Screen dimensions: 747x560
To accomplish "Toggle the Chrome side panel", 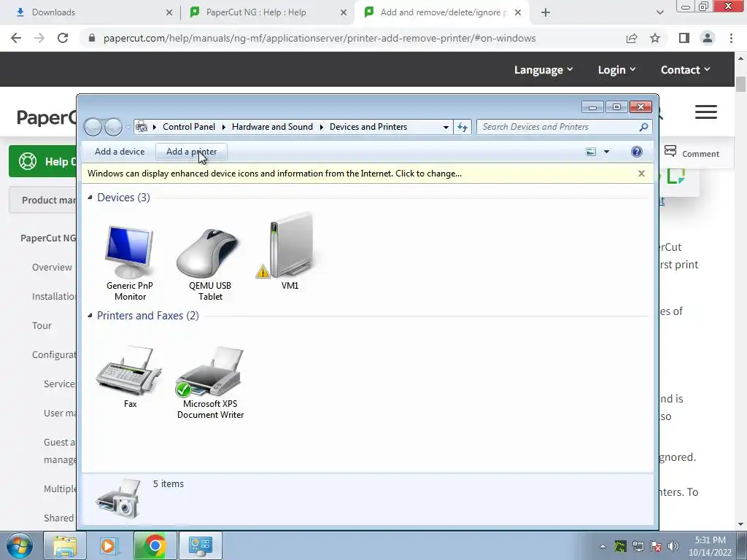I will tap(684, 38).
